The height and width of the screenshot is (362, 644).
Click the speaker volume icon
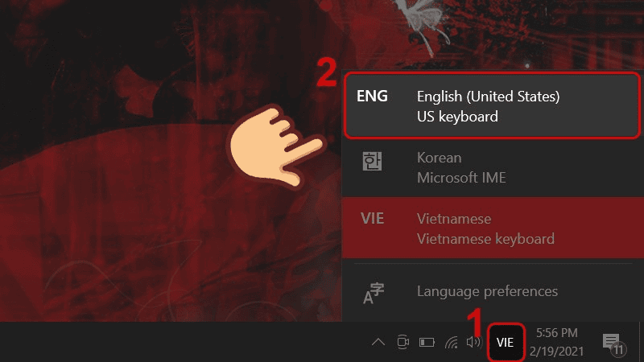pyautogui.click(x=474, y=342)
